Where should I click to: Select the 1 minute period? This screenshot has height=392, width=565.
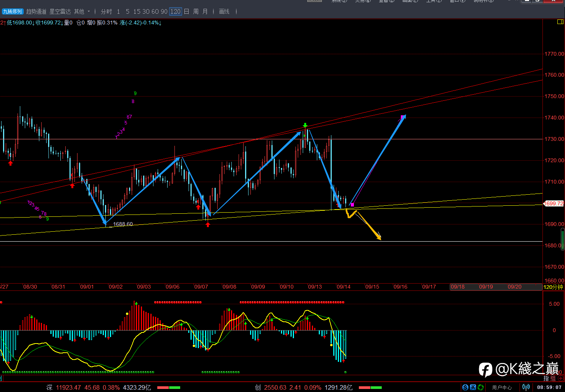tap(118, 11)
